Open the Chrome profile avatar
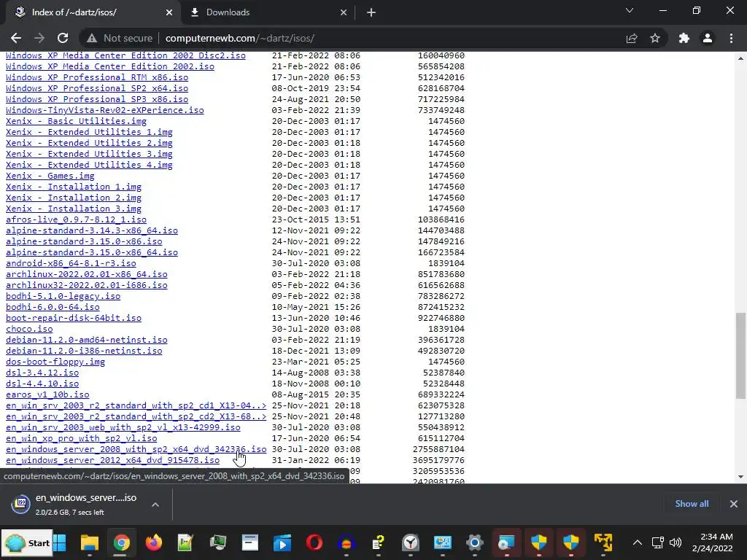 pyautogui.click(x=708, y=38)
